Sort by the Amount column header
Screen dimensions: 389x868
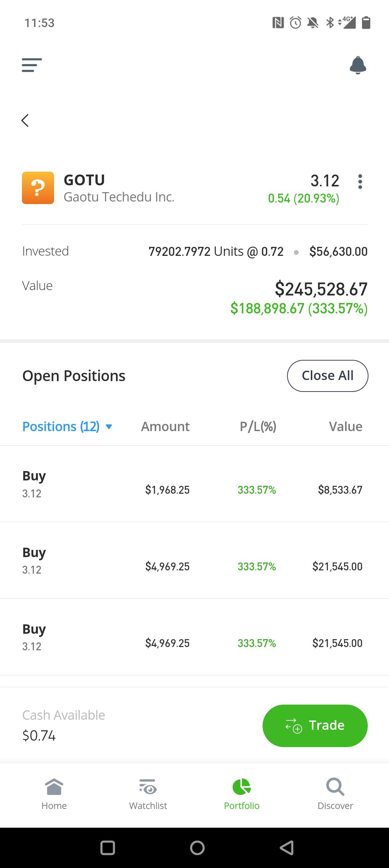coord(165,427)
